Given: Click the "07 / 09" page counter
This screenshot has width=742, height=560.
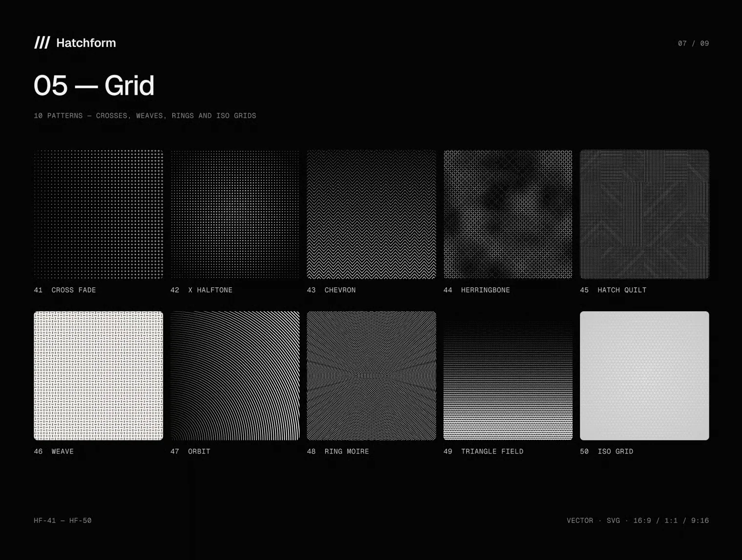Looking at the screenshot, I should (x=693, y=43).
